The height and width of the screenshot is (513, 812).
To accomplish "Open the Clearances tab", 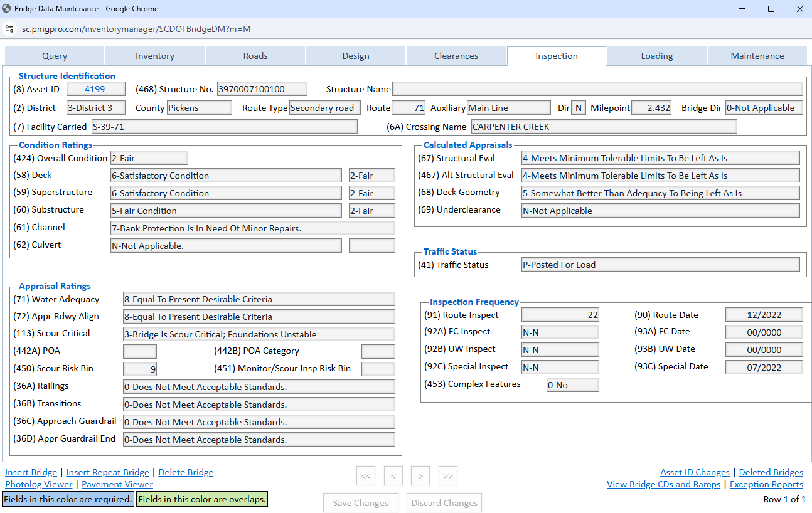I will pos(456,56).
